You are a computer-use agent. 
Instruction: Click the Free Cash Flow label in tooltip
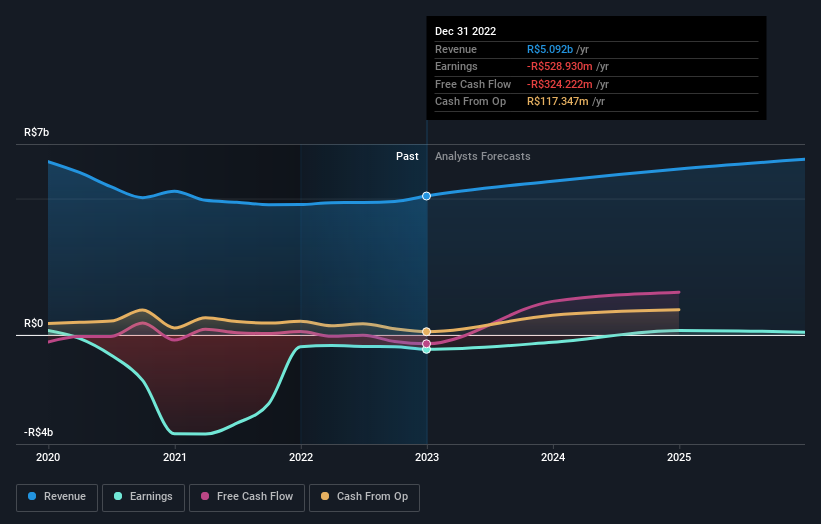click(x=473, y=84)
